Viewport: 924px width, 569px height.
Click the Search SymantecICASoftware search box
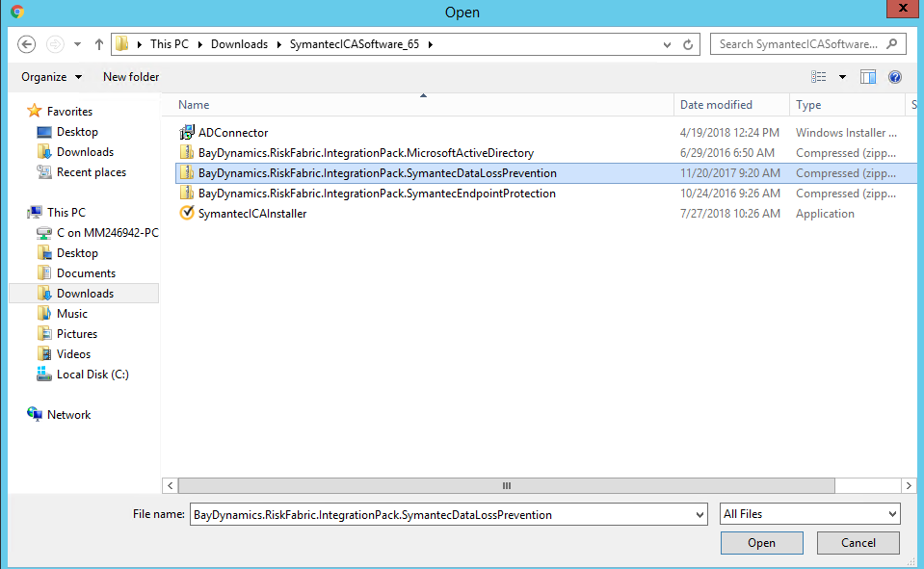coord(799,44)
